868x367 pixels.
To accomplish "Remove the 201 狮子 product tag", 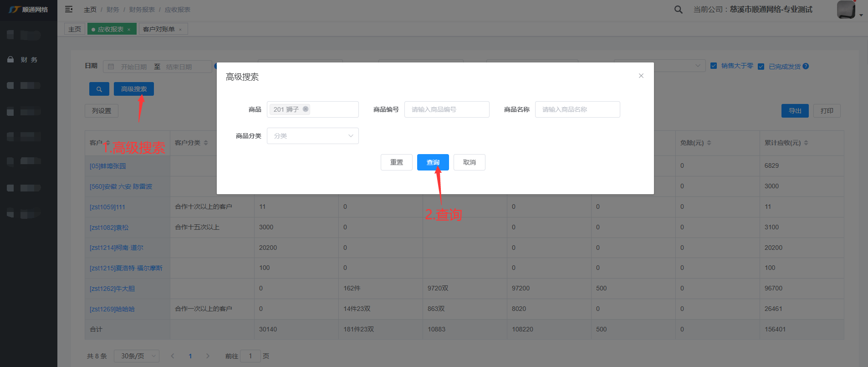I will click(306, 109).
